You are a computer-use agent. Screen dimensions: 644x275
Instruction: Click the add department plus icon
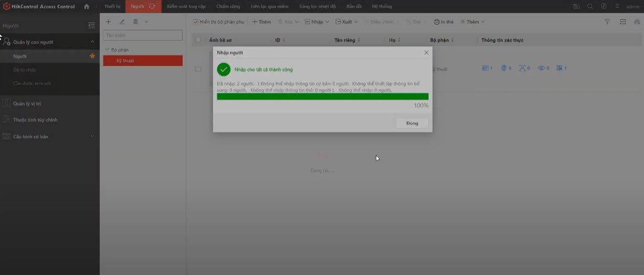[109, 22]
